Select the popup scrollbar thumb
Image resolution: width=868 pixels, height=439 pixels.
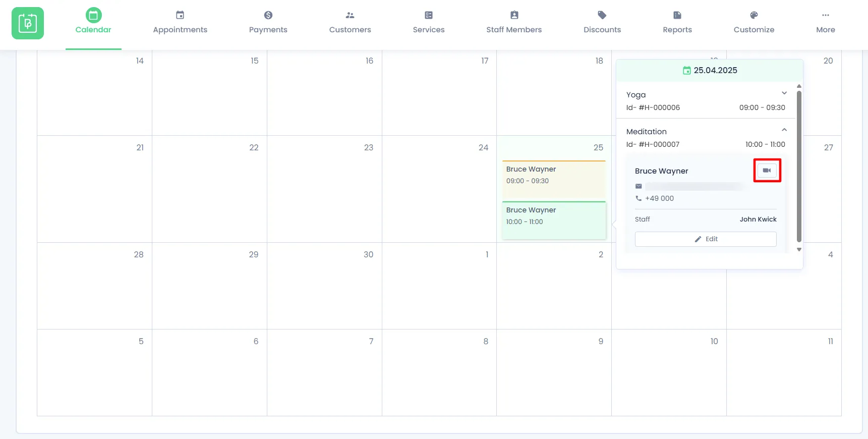[799, 167]
